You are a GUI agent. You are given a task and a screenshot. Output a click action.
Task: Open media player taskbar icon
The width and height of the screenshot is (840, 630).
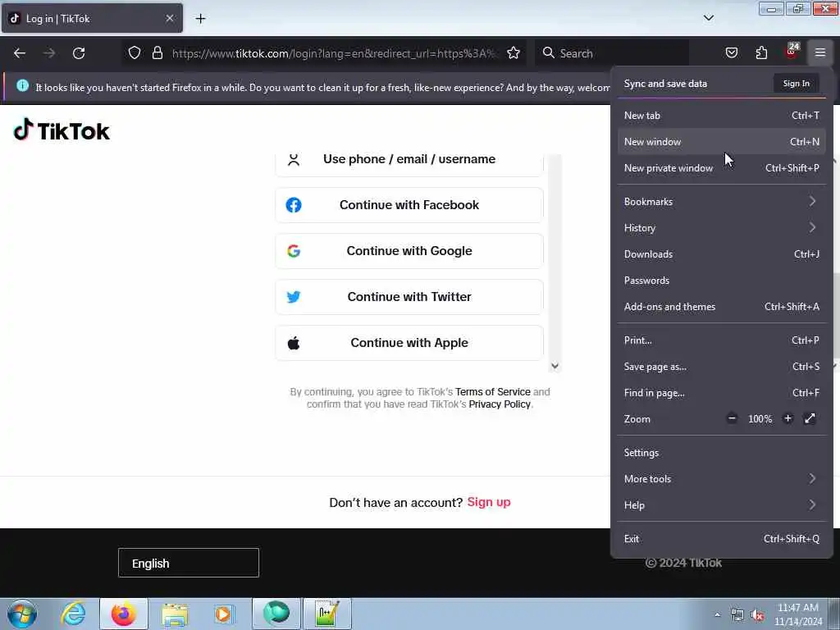(224, 614)
